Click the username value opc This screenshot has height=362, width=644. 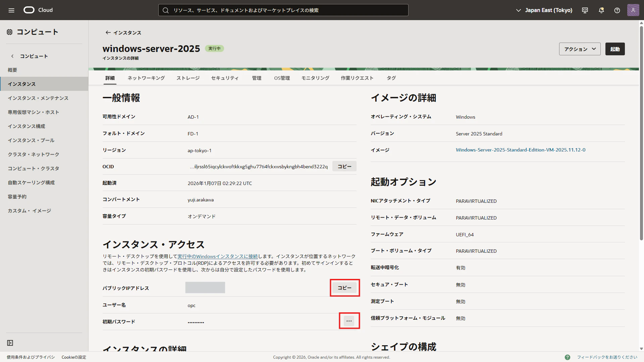coord(191,305)
